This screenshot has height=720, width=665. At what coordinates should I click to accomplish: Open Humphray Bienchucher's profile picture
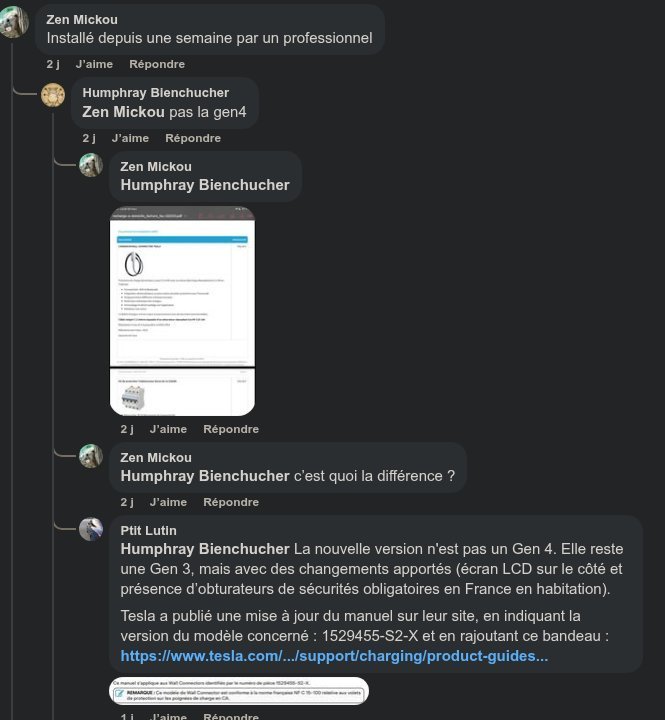point(52,95)
